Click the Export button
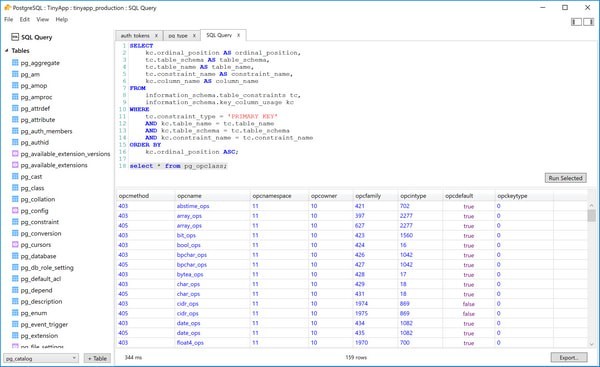The width and height of the screenshot is (600, 367). click(x=569, y=357)
